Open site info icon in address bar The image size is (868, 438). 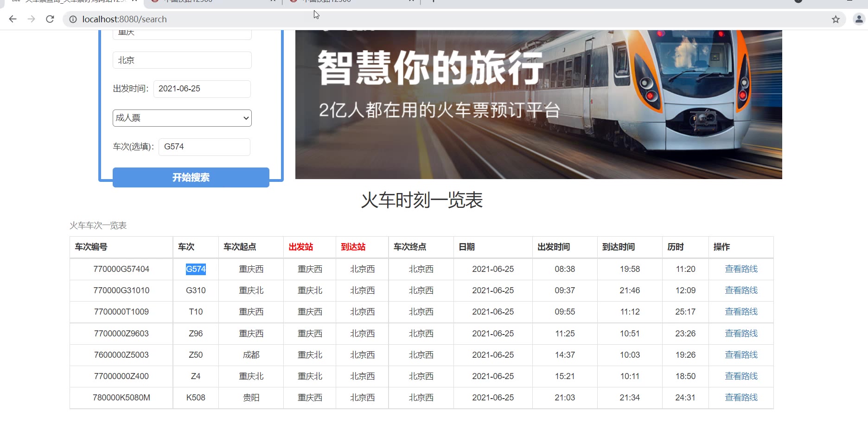point(73,19)
